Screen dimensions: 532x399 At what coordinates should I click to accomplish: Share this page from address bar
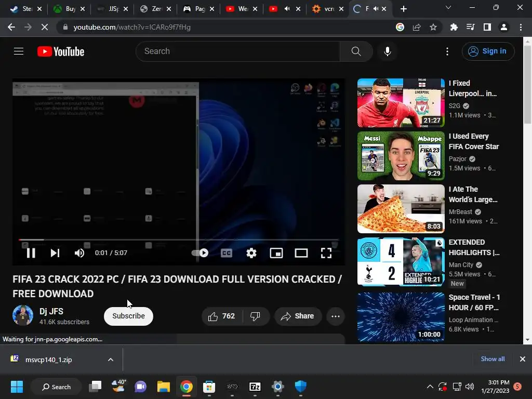[x=417, y=27]
